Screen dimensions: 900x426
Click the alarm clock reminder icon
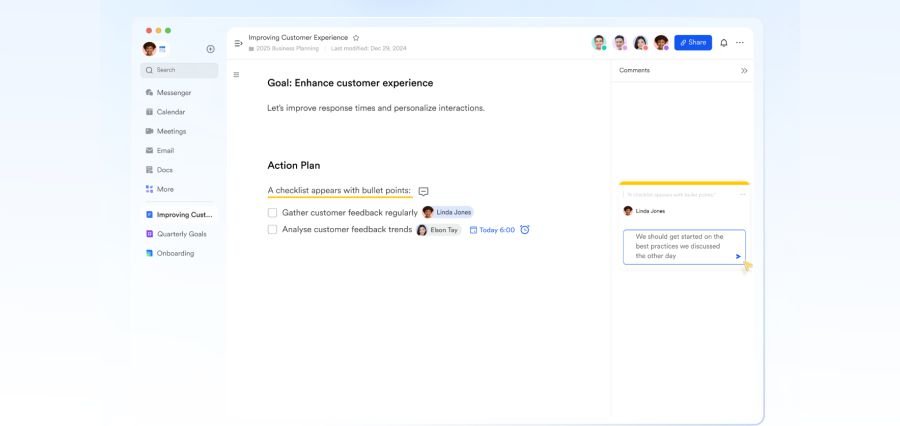525,230
